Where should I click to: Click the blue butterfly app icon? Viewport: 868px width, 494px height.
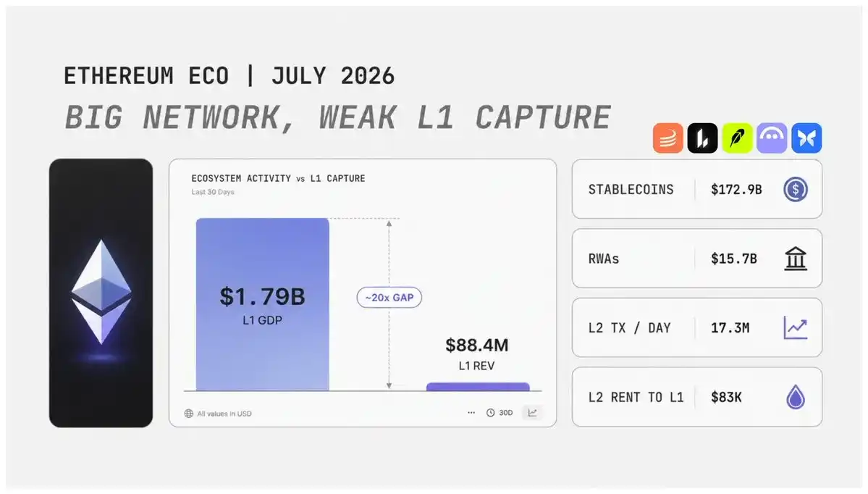806,138
